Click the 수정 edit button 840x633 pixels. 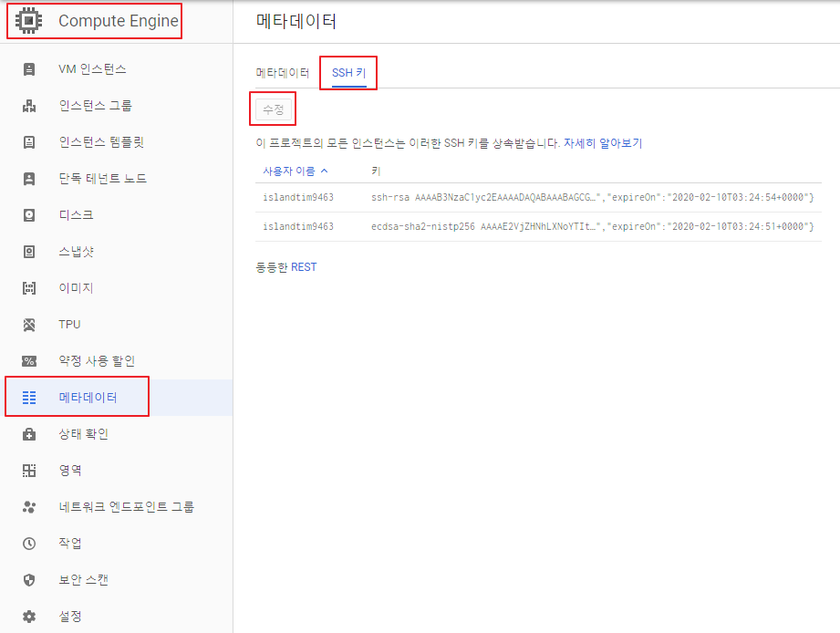(x=274, y=109)
